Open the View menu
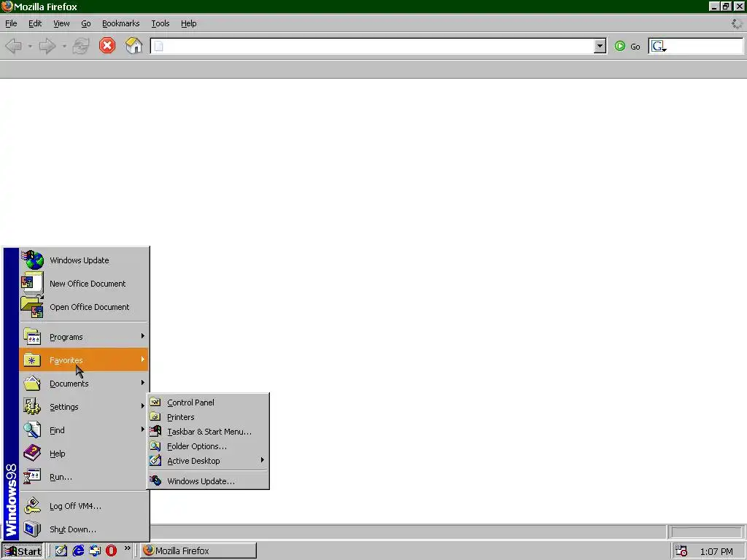 click(61, 23)
